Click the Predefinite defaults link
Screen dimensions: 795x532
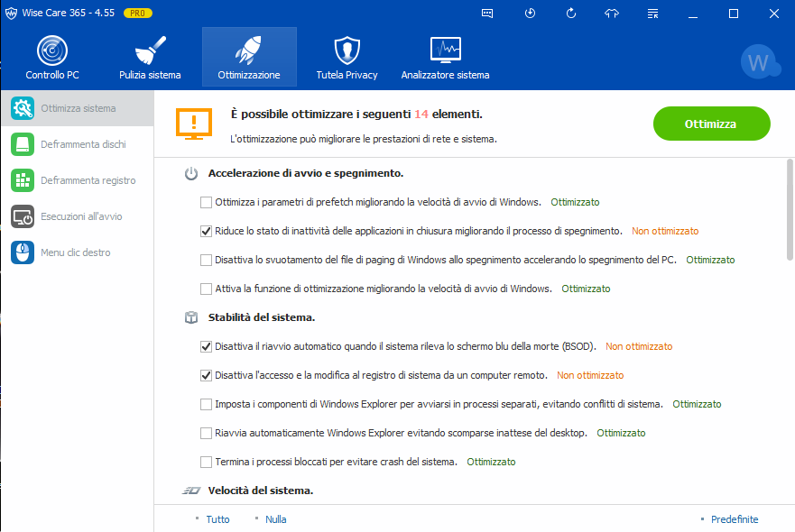[735, 519]
